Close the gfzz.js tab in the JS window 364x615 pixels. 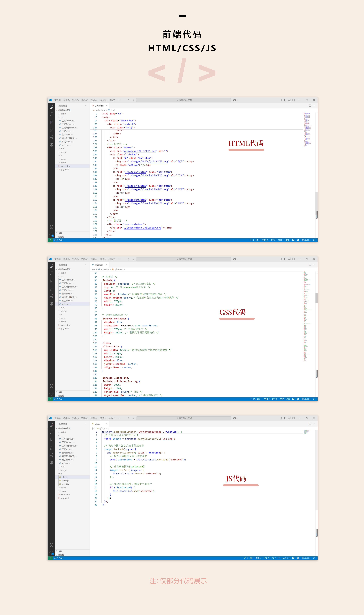tap(106, 424)
